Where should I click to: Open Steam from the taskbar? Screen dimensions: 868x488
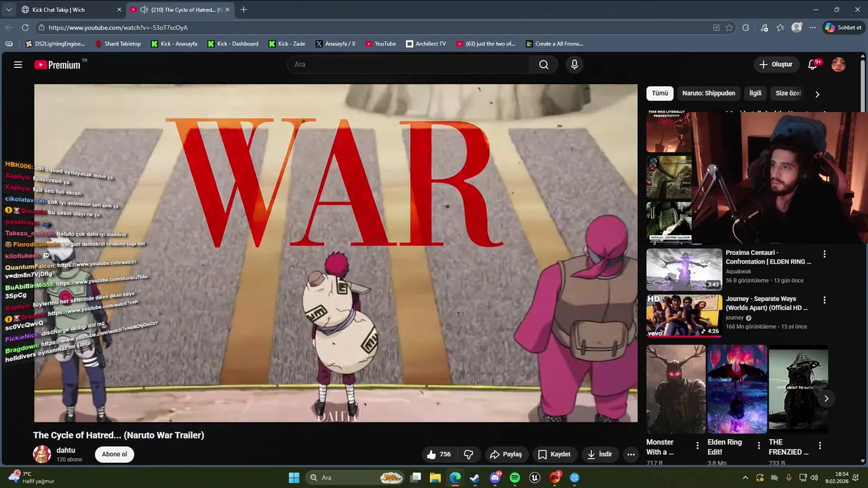475,478
